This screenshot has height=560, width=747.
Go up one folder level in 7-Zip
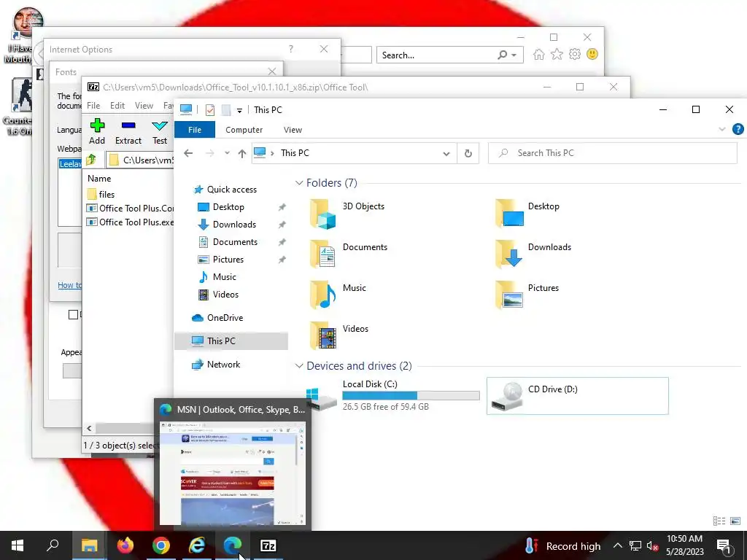[x=91, y=160]
